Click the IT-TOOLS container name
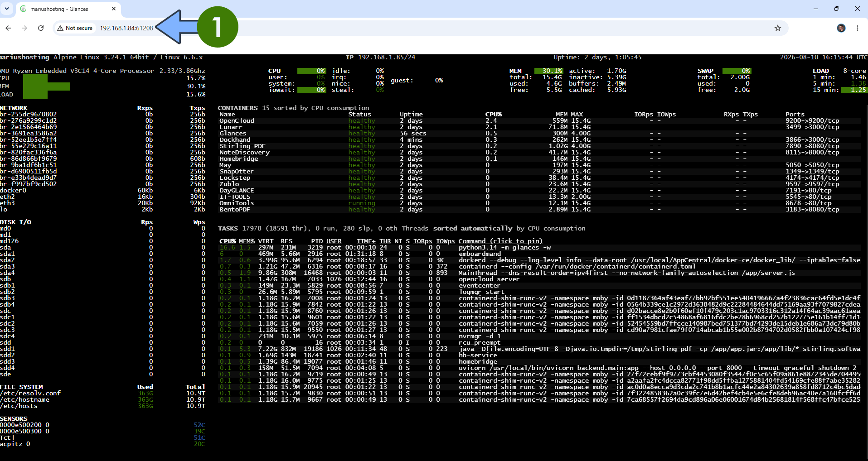This screenshot has height=461, width=868. click(235, 197)
